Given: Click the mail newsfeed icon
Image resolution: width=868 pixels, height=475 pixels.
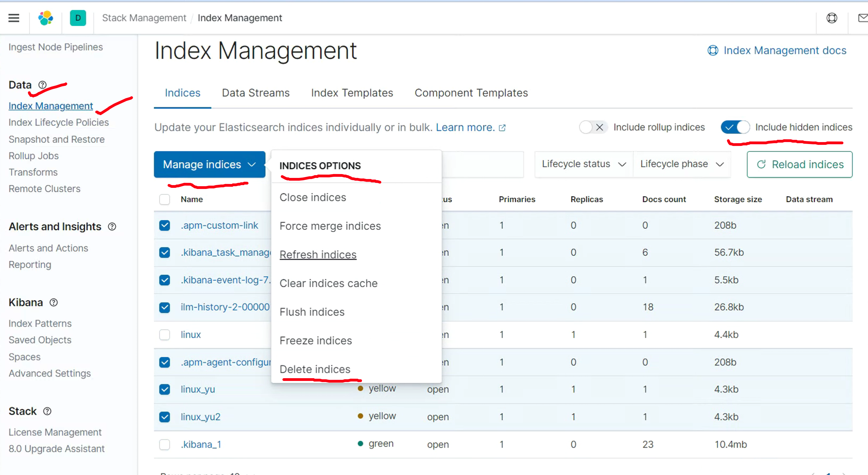Looking at the screenshot, I should pyautogui.click(x=863, y=18).
